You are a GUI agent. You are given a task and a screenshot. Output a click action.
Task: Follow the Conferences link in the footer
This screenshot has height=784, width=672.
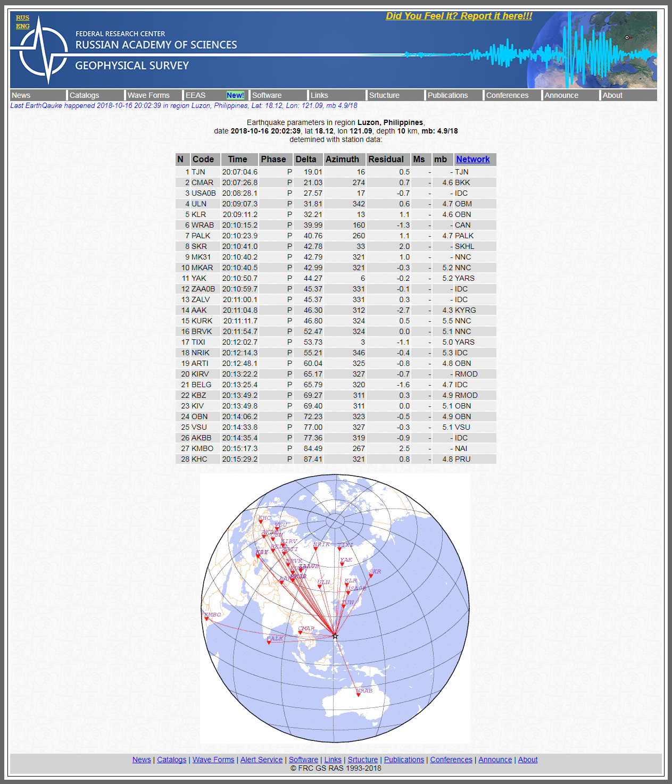451,760
